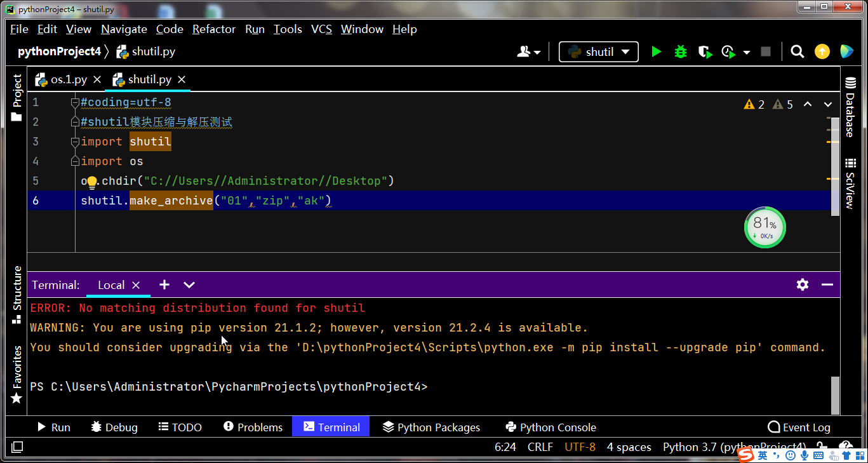Screen dimensions: 868x463
Task: Open Search Everywhere magnifier icon
Action: click(798, 51)
